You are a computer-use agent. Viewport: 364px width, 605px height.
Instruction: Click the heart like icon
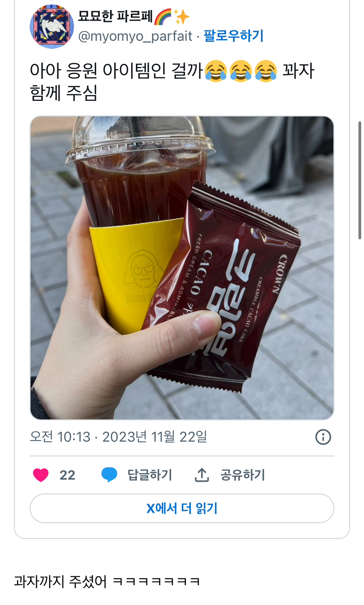click(x=41, y=475)
